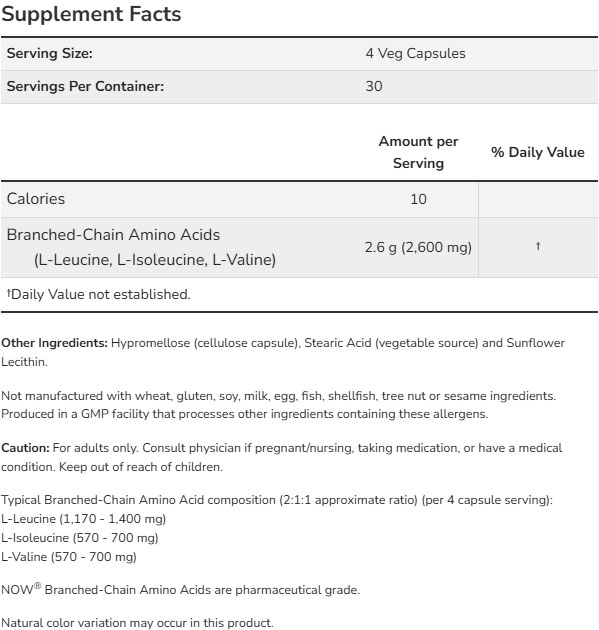The image size is (599, 630).
Task: Select the L-Isoleucine (570 - 700 mg) line
Action: point(80,538)
